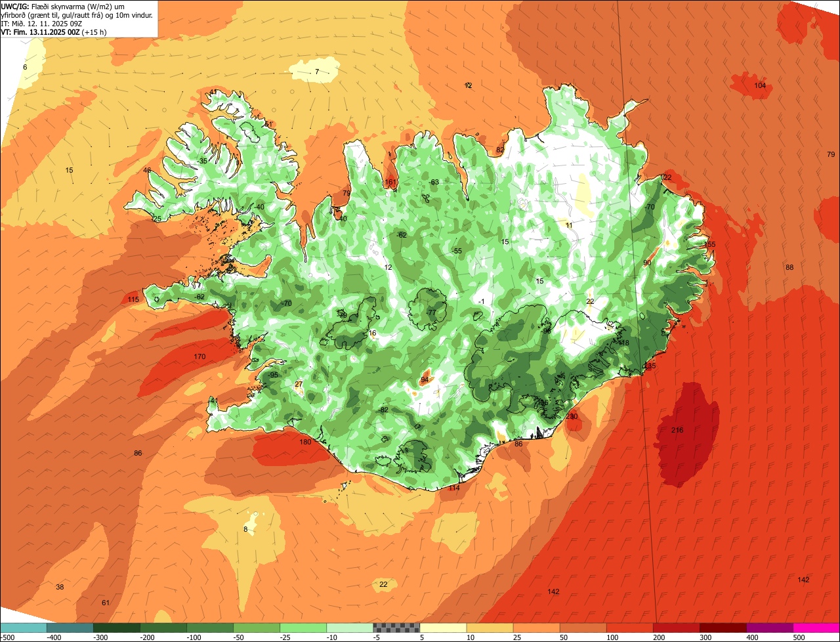This screenshot has height=642, width=840.
Task: Click the magenta swatch above 500
Action: click(x=816, y=628)
